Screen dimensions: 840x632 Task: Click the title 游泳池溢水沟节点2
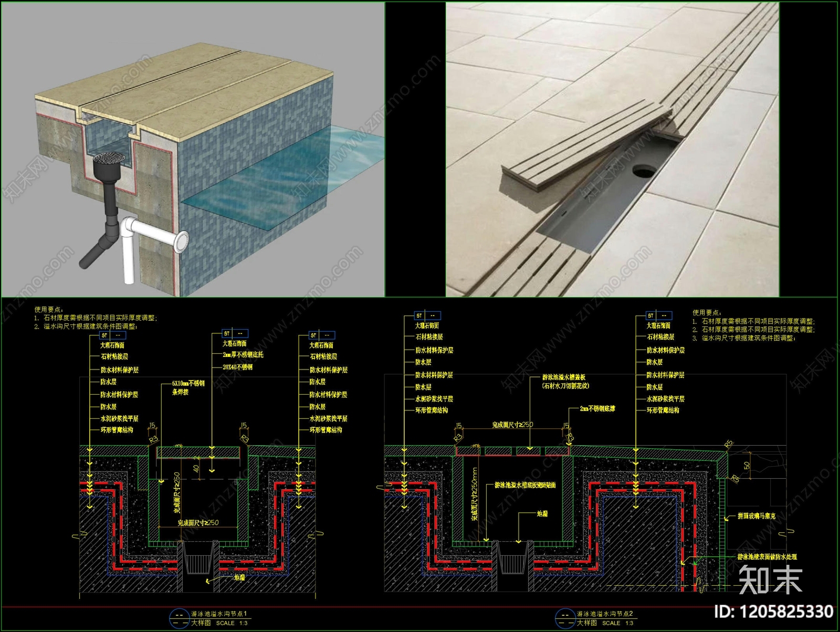[x=605, y=614]
